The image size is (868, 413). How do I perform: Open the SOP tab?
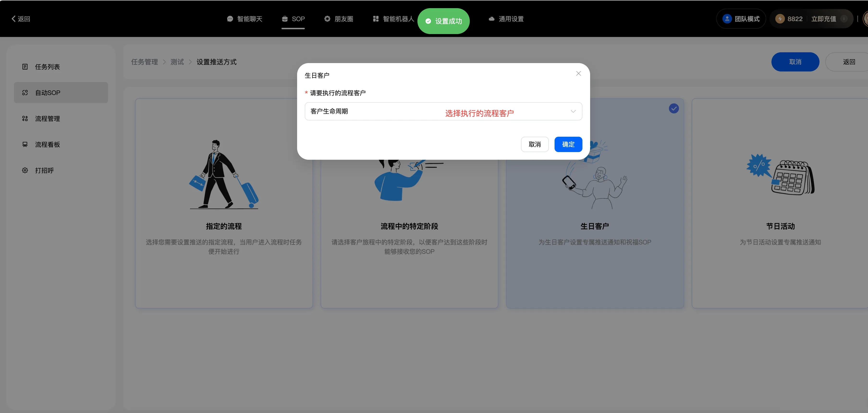tap(293, 19)
